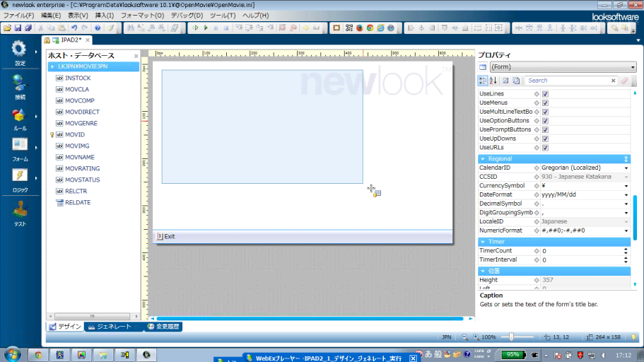
Task: Click the design canvas horizontal scrollbar
Action: [x=310, y=318]
